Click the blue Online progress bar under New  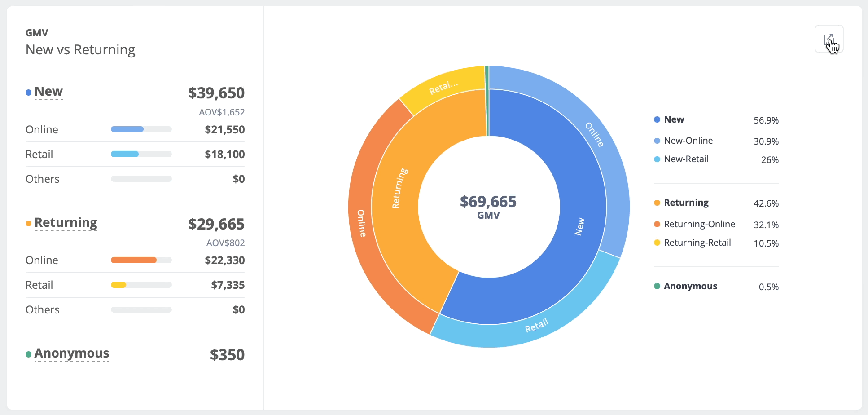(x=127, y=129)
